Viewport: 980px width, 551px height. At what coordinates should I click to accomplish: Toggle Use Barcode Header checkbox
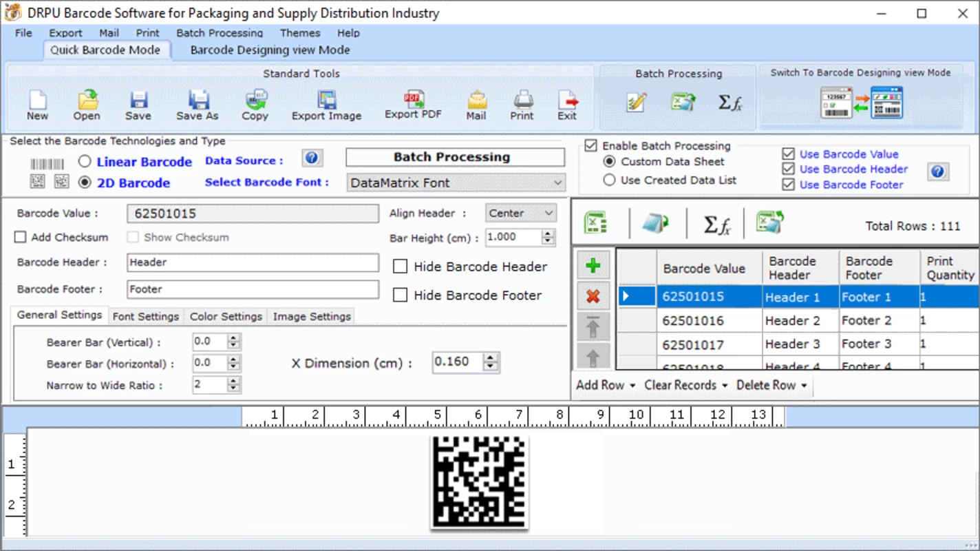(x=789, y=169)
